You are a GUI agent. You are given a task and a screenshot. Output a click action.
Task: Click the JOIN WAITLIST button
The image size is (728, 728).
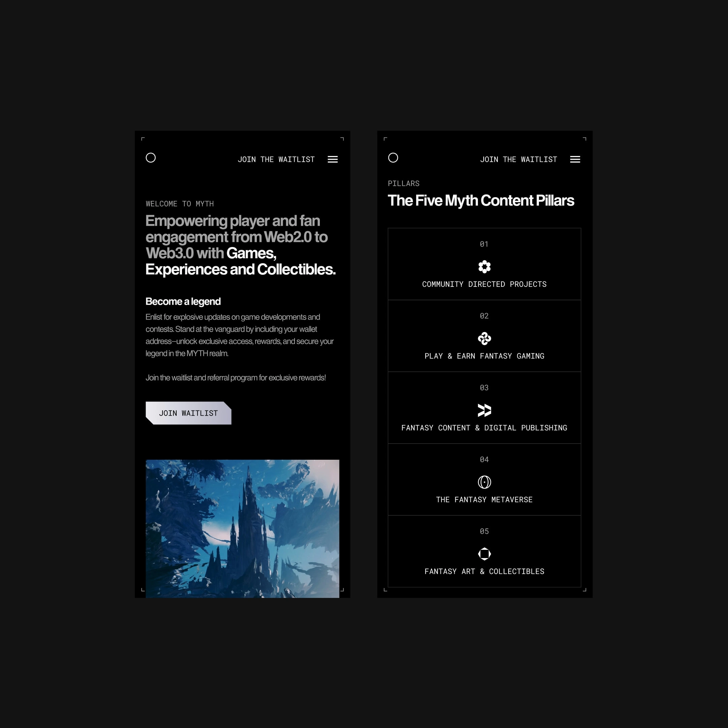tap(188, 413)
